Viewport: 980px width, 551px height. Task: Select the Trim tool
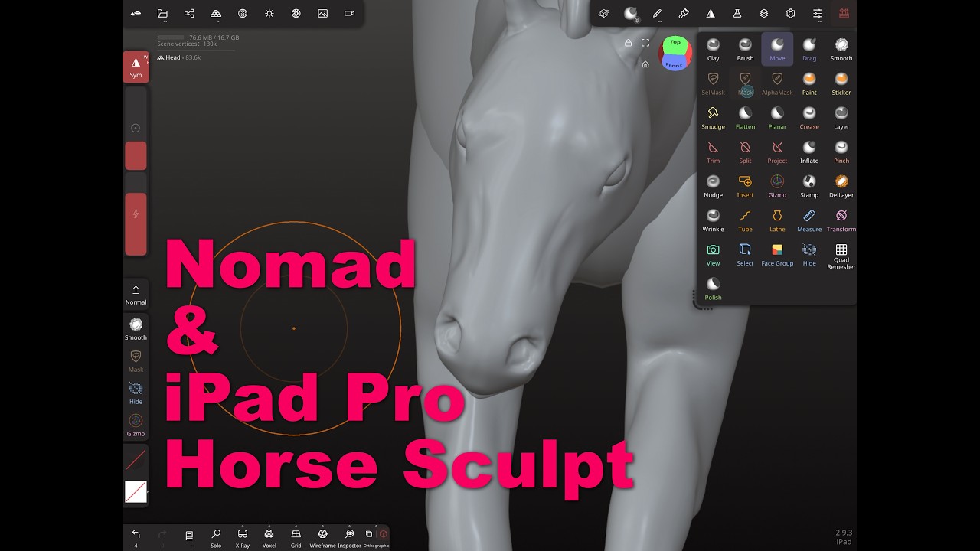713,152
